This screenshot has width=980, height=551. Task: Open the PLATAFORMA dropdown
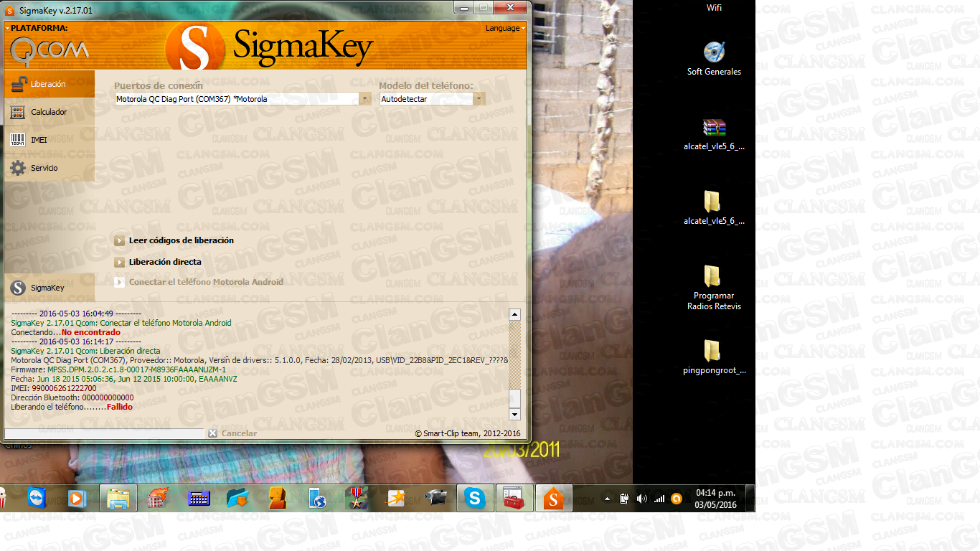(x=37, y=29)
